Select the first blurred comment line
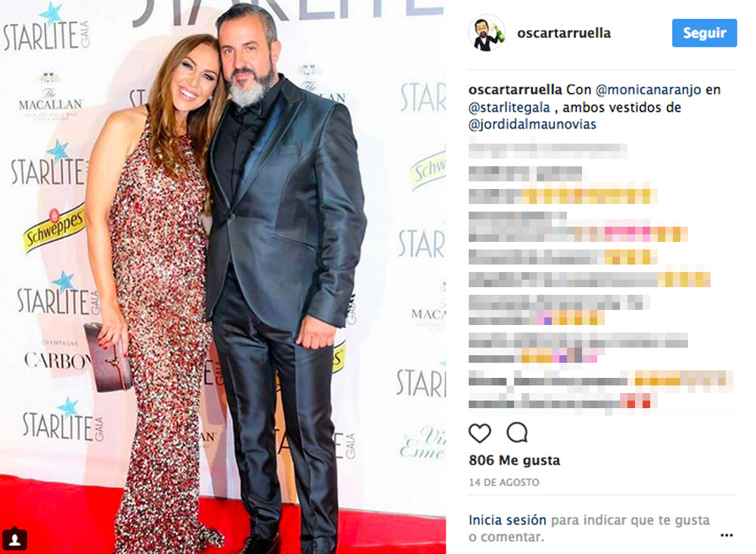756x554 pixels. point(547,150)
